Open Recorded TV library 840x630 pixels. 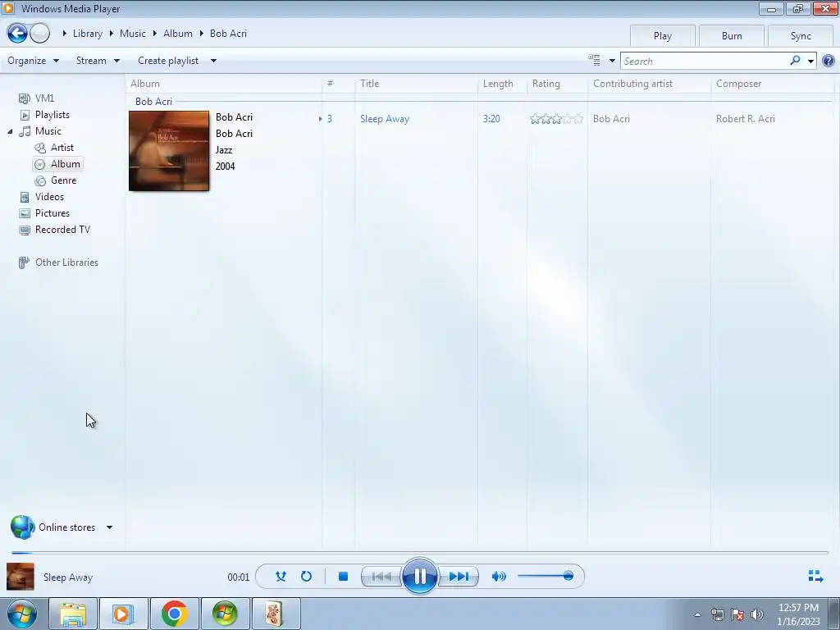(x=62, y=230)
